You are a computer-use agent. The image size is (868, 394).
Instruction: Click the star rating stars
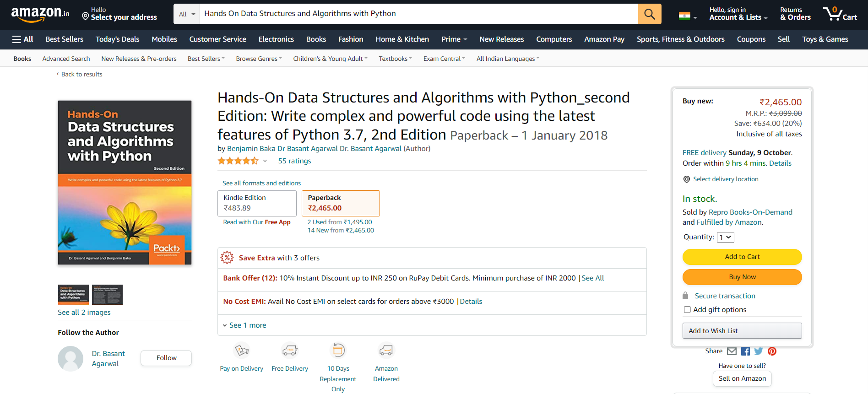[238, 161]
